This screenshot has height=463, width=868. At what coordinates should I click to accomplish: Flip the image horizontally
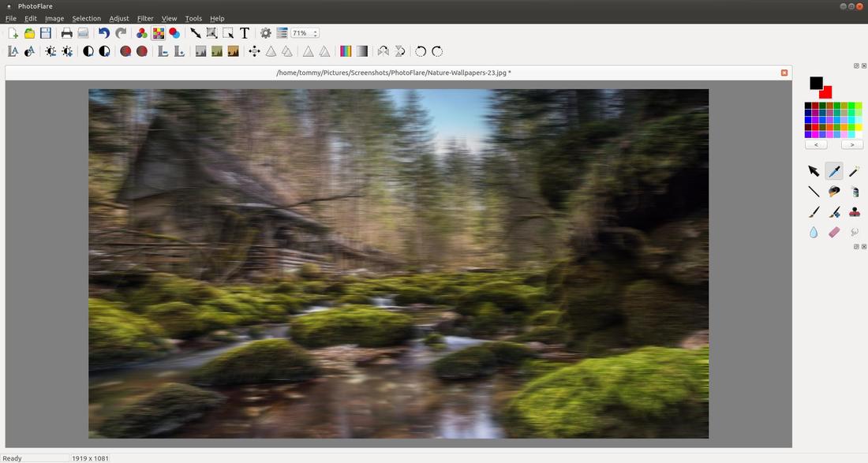coord(383,51)
